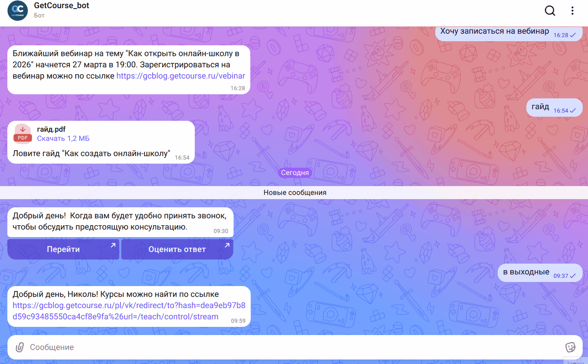Click the paperclip attach file icon
Viewport: 588px width, 364px height.
19,347
